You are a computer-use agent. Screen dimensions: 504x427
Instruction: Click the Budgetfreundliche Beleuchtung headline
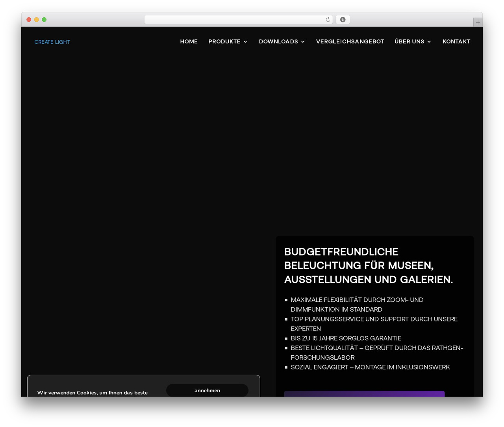369,265
